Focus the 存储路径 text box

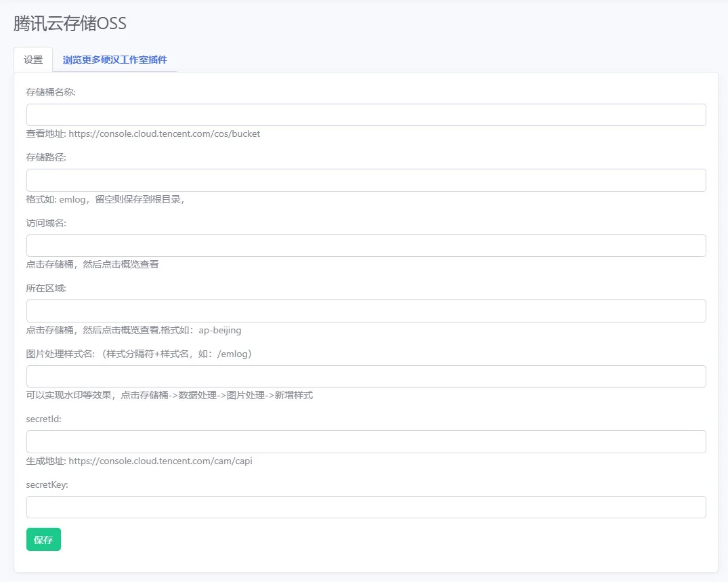[366, 180]
